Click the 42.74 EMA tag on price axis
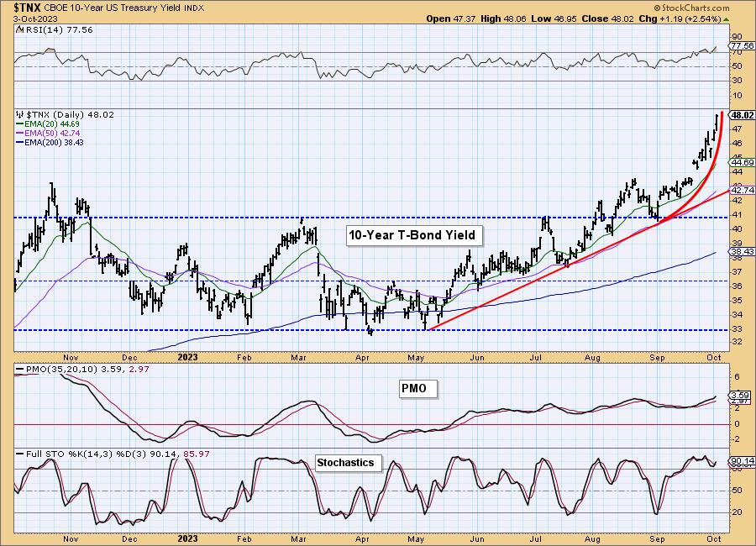Screen dimensions: 756x546 [x=743, y=190]
